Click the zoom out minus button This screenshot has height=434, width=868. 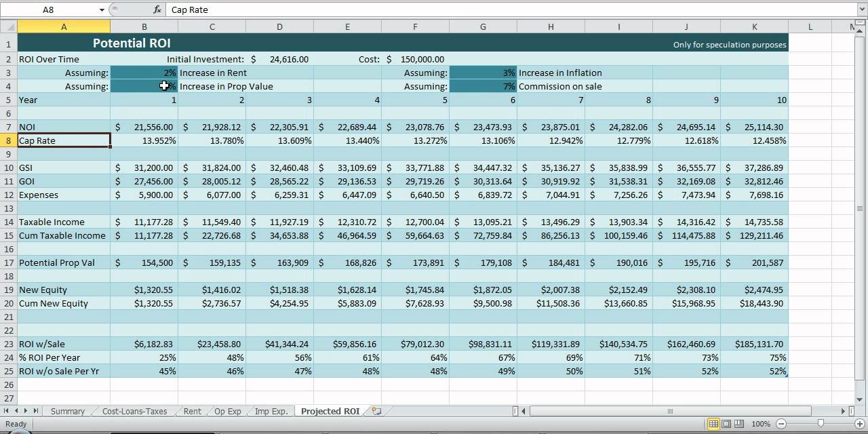tap(781, 424)
